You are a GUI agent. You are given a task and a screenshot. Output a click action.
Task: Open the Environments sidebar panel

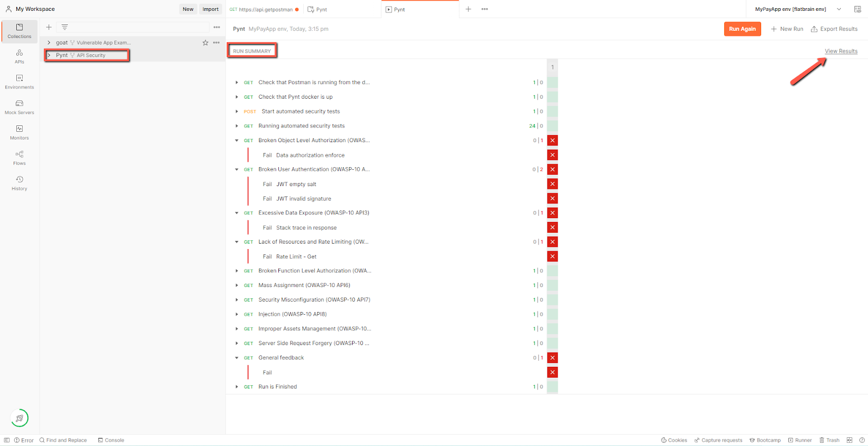coord(20,82)
